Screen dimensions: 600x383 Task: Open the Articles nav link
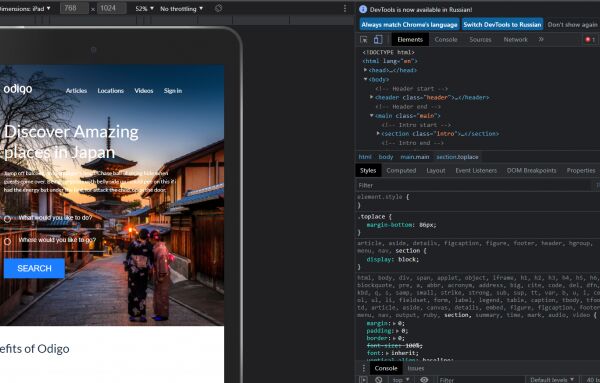tap(76, 91)
